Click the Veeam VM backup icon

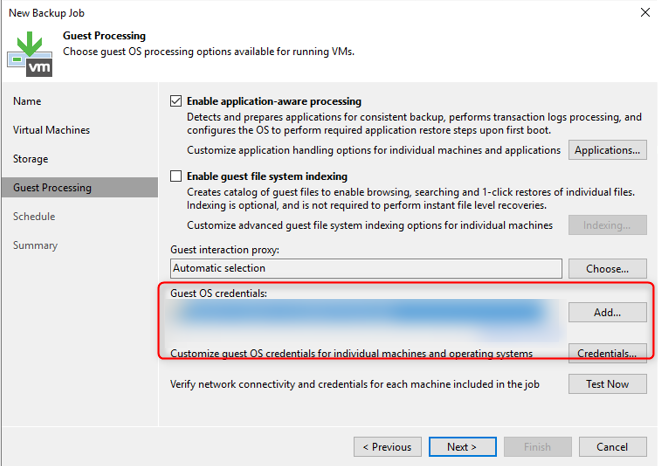click(30, 52)
